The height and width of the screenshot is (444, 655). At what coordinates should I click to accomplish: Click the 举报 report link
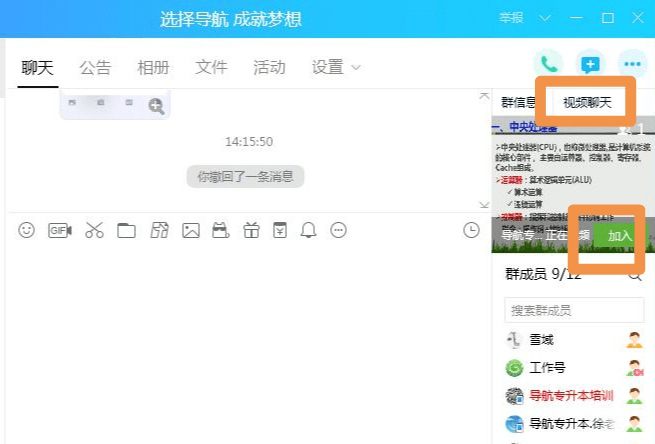511,18
